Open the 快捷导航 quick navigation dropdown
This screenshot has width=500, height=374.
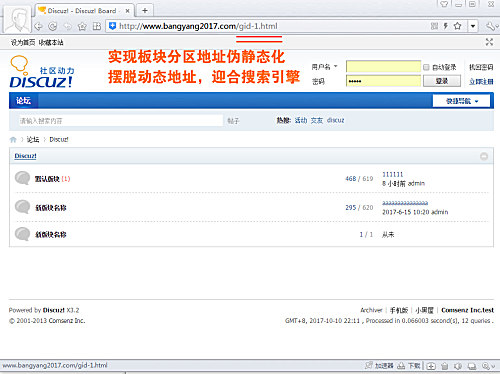click(461, 101)
